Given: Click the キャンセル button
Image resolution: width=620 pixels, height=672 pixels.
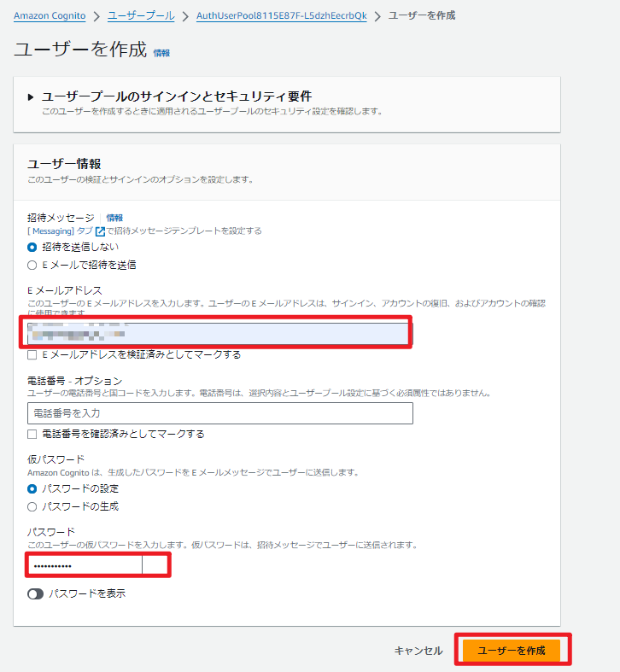Looking at the screenshot, I should point(418,651).
